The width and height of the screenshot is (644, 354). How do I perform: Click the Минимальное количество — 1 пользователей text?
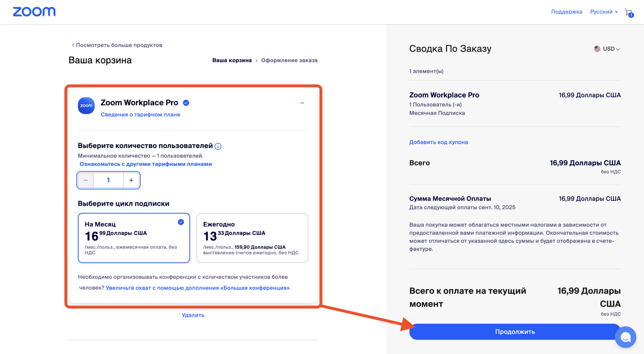pos(141,156)
